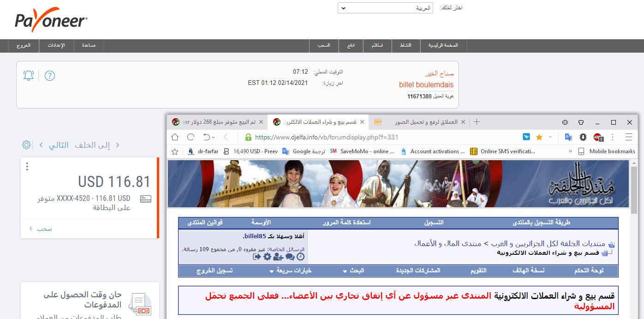This screenshot has height=319, width=644.
Task: Click الخروج logout in Payoneer menu
Action: coord(24,46)
